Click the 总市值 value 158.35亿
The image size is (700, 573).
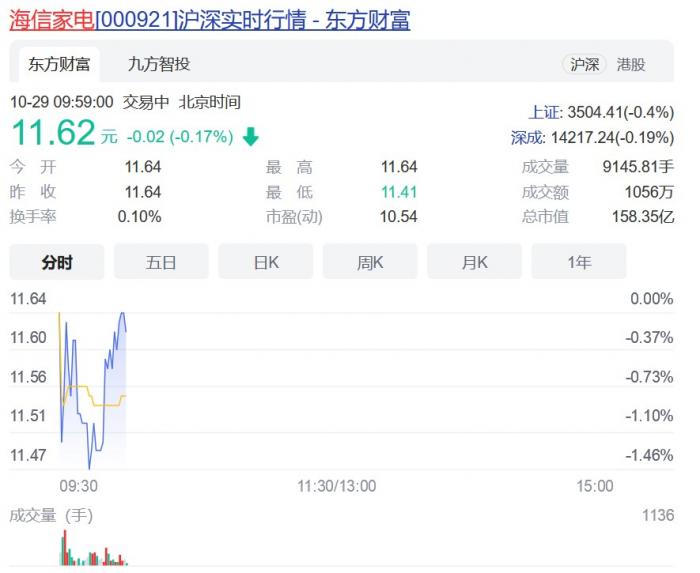click(642, 217)
